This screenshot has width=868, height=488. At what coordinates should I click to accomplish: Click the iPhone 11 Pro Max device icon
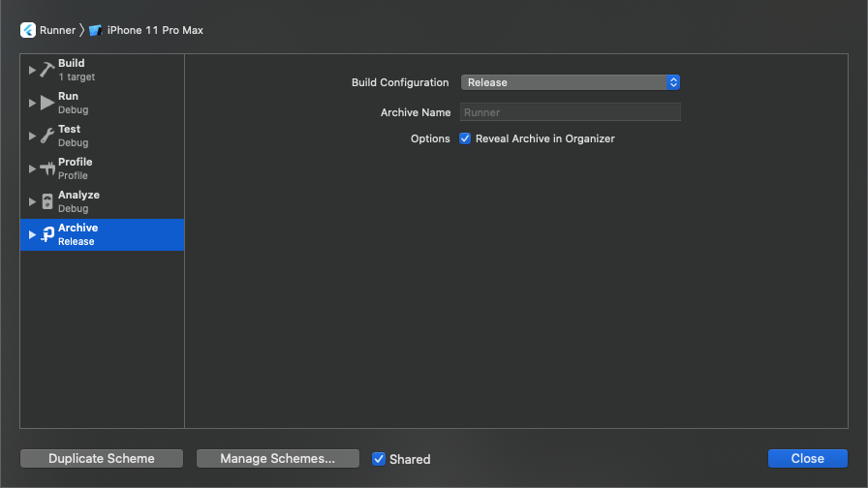[x=95, y=30]
